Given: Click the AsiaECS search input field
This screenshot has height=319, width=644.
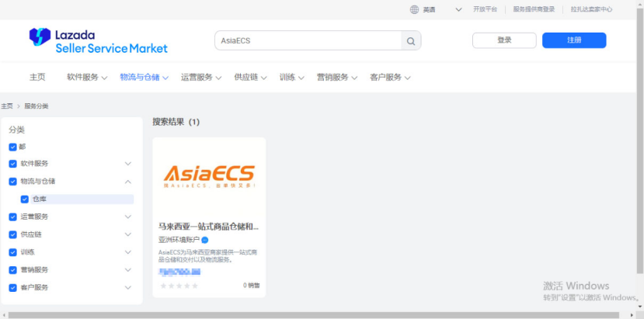Looking at the screenshot, I should coord(308,40).
